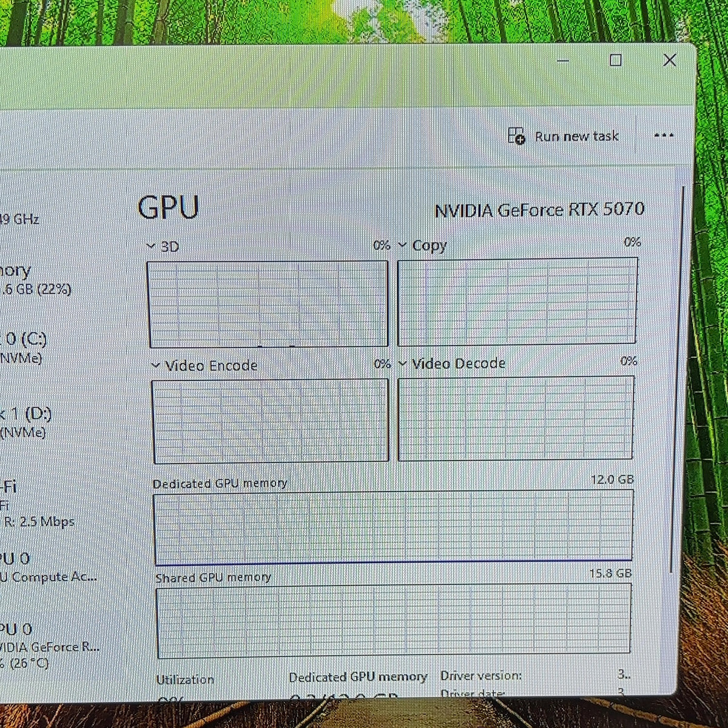Click the Video Encode utilization graph
This screenshot has width=728, height=728.
point(269,420)
